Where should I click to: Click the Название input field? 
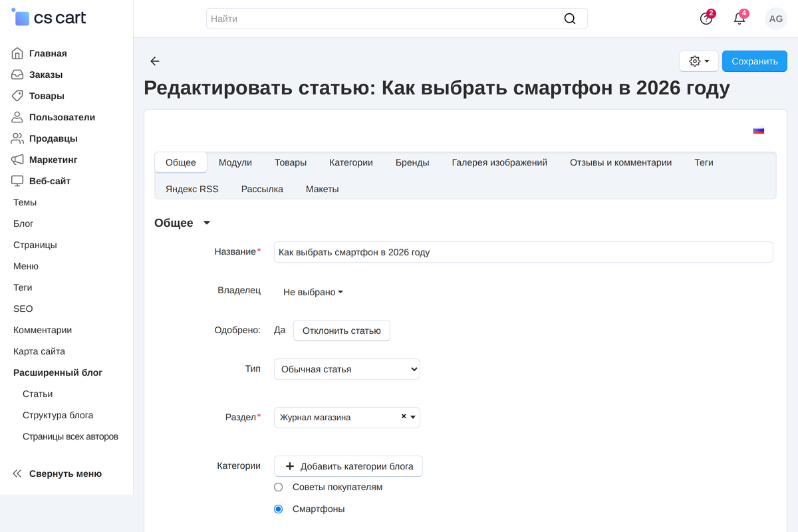click(x=523, y=252)
